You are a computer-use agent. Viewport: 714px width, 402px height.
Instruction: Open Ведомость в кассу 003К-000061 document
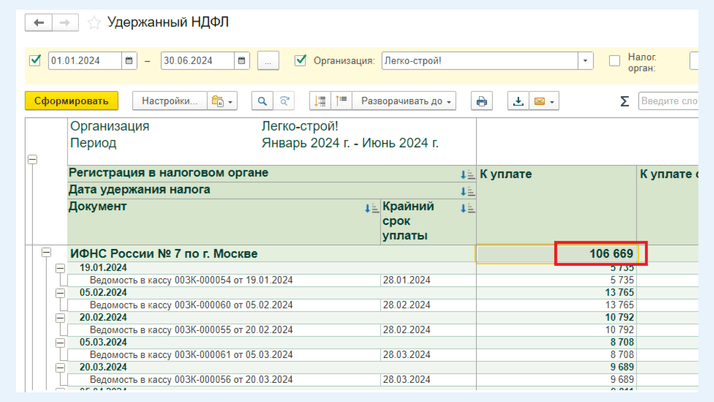pos(191,355)
